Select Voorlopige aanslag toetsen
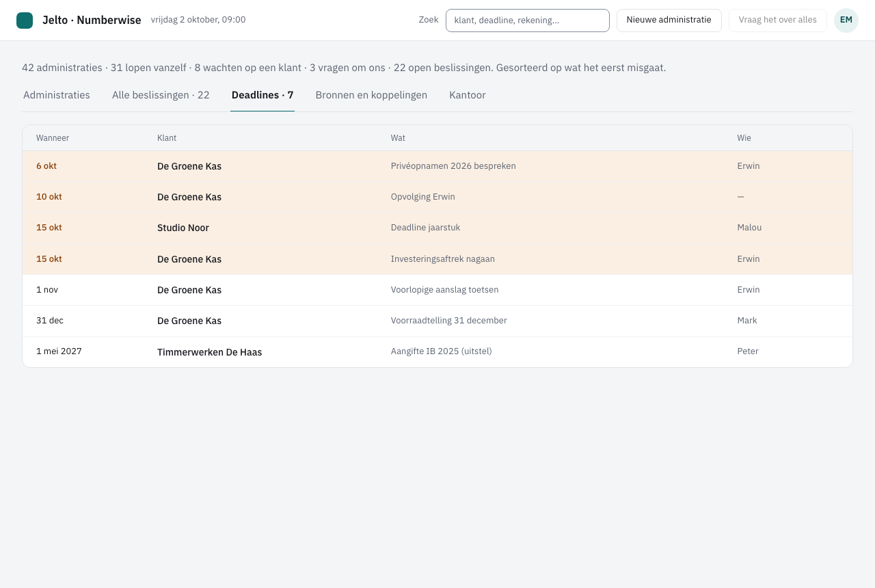This screenshot has height=588, width=875. (x=445, y=290)
